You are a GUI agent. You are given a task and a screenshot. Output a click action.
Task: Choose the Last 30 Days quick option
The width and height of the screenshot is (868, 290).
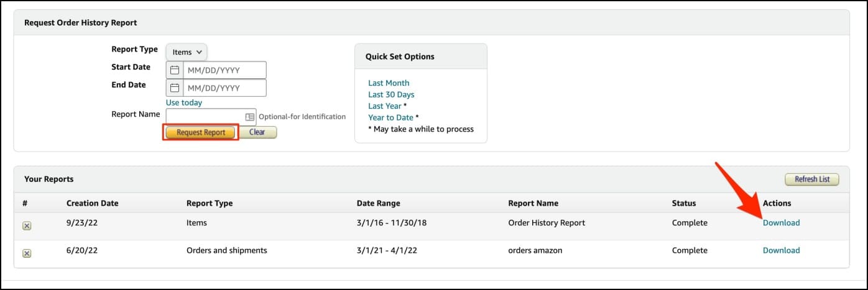[391, 94]
